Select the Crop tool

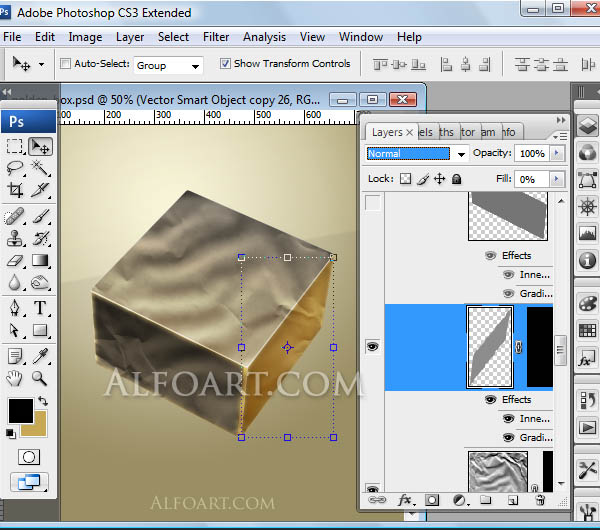pyautogui.click(x=15, y=190)
